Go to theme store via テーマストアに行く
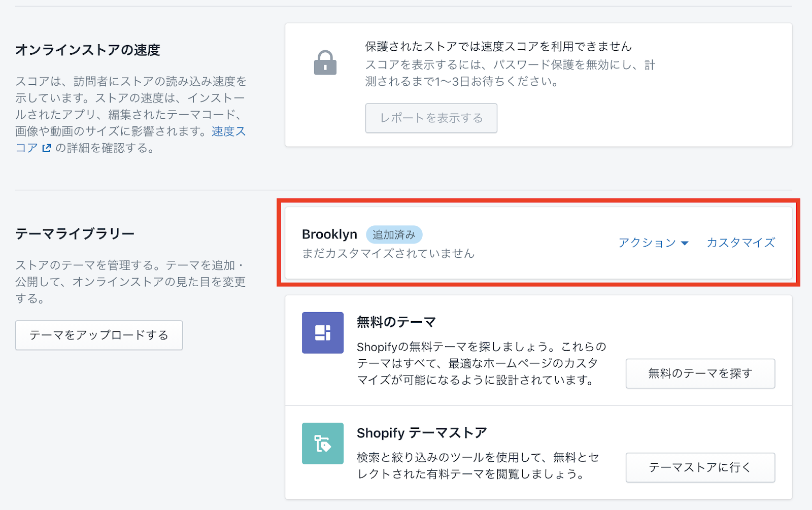Viewport: 812px width, 510px height. pyautogui.click(x=700, y=467)
